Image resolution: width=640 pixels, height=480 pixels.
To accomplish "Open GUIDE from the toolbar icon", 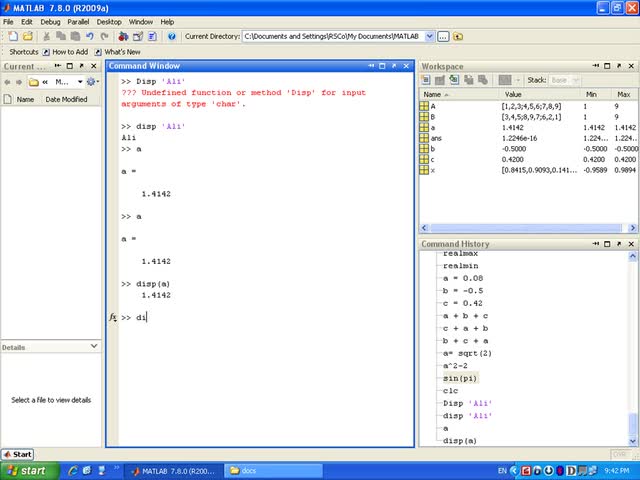I will point(137,36).
